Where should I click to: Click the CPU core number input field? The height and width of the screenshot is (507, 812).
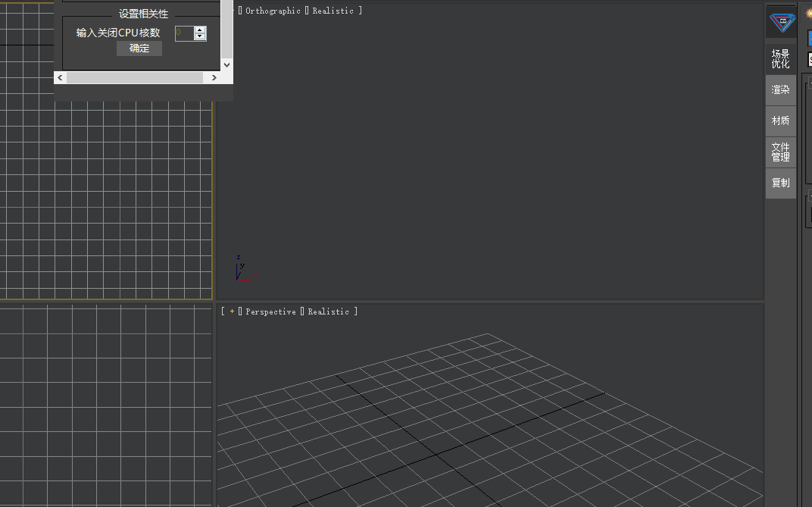tap(184, 33)
